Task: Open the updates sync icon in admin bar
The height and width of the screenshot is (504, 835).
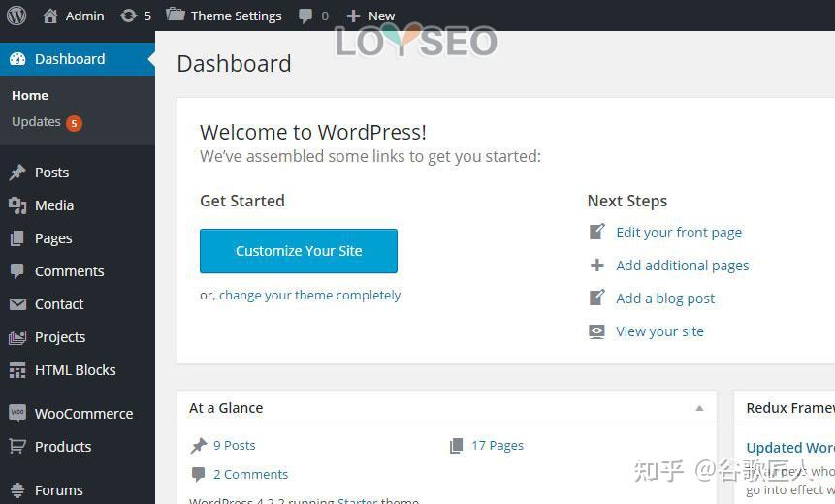Action: coord(128,16)
